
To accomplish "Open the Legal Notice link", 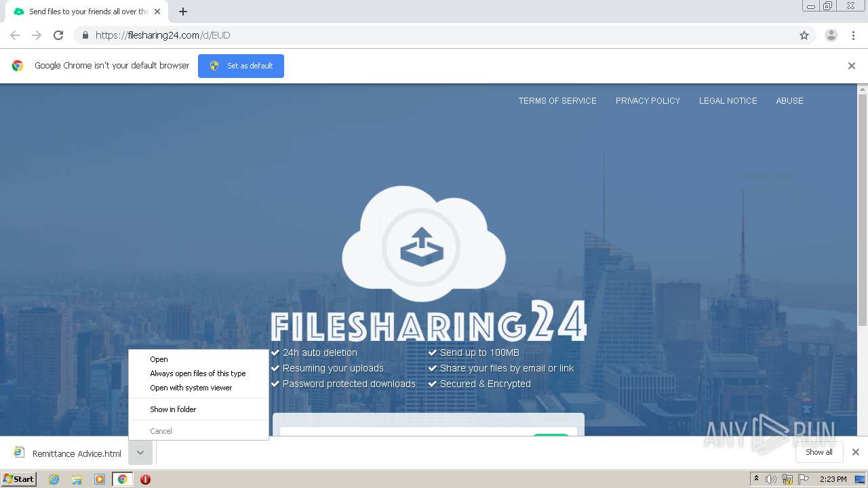I will (728, 100).
